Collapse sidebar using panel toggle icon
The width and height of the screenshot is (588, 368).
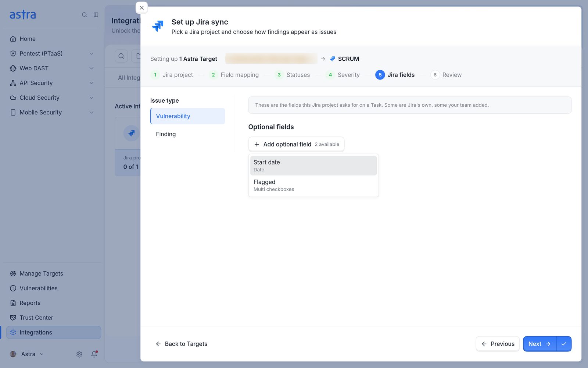point(96,15)
